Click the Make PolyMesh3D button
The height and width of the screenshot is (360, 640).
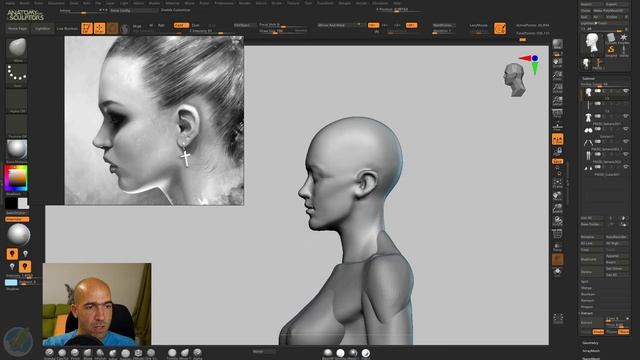(x=611, y=11)
